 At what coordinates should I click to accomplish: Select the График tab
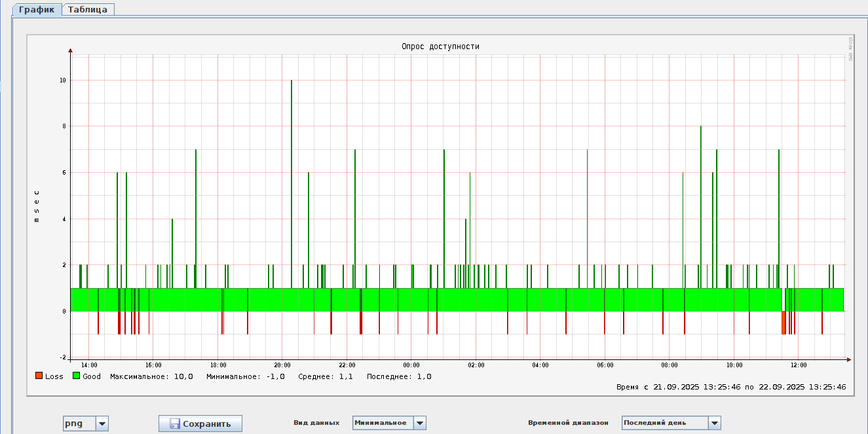pos(37,10)
